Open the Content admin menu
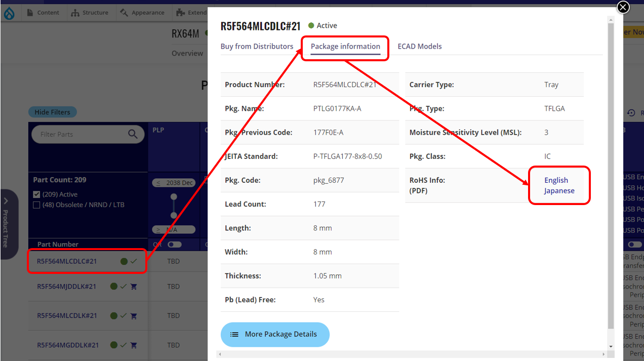The height and width of the screenshot is (361, 644). tap(43, 13)
